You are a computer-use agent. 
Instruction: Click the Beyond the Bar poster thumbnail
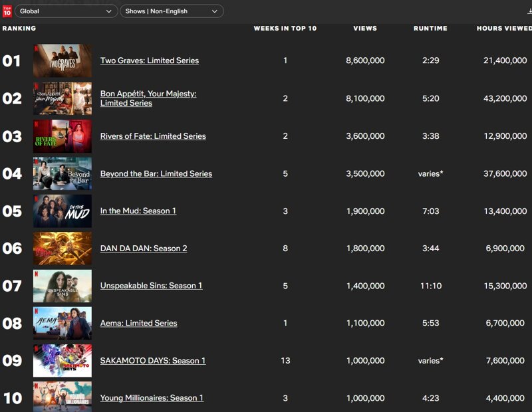(63, 173)
